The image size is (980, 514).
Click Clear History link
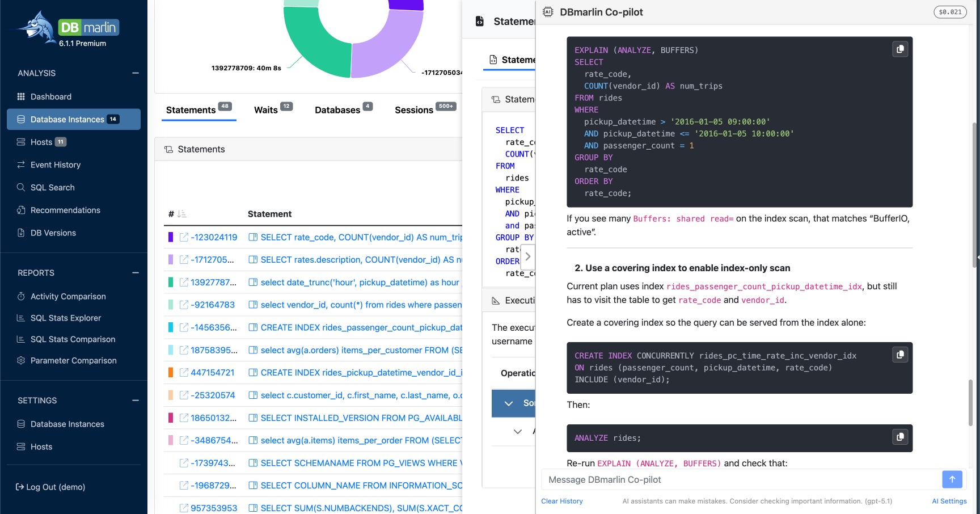pyautogui.click(x=561, y=501)
